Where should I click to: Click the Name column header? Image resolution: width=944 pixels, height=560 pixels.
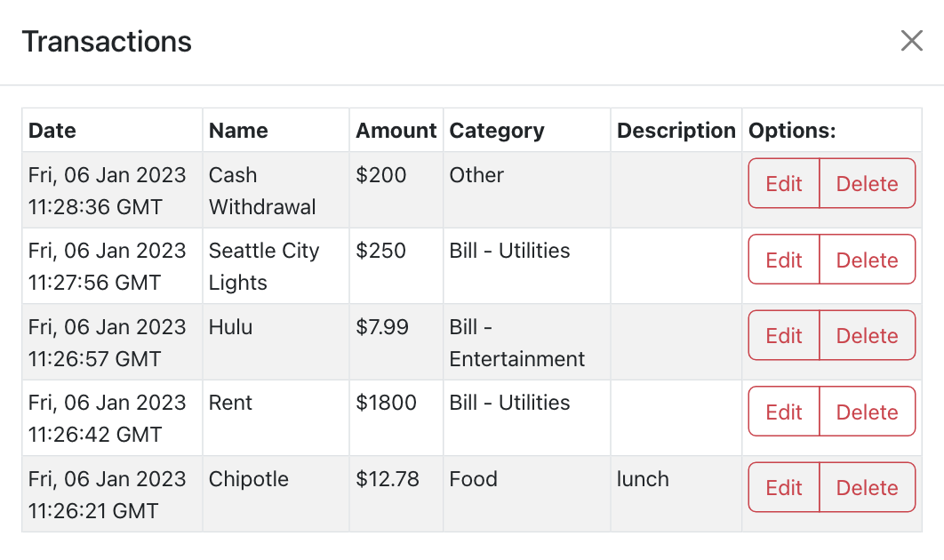(238, 131)
